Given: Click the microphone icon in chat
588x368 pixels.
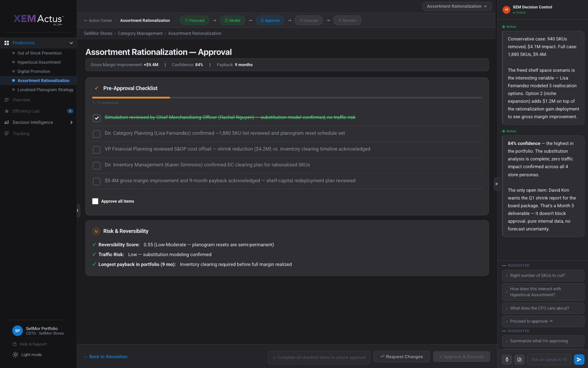Looking at the screenshot, I should (x=507, y=359).
